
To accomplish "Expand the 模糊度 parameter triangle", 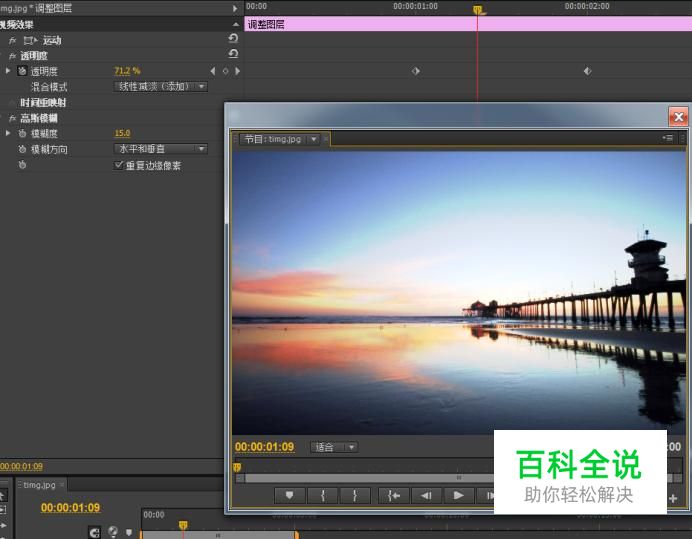I will [x=9, y=133].
